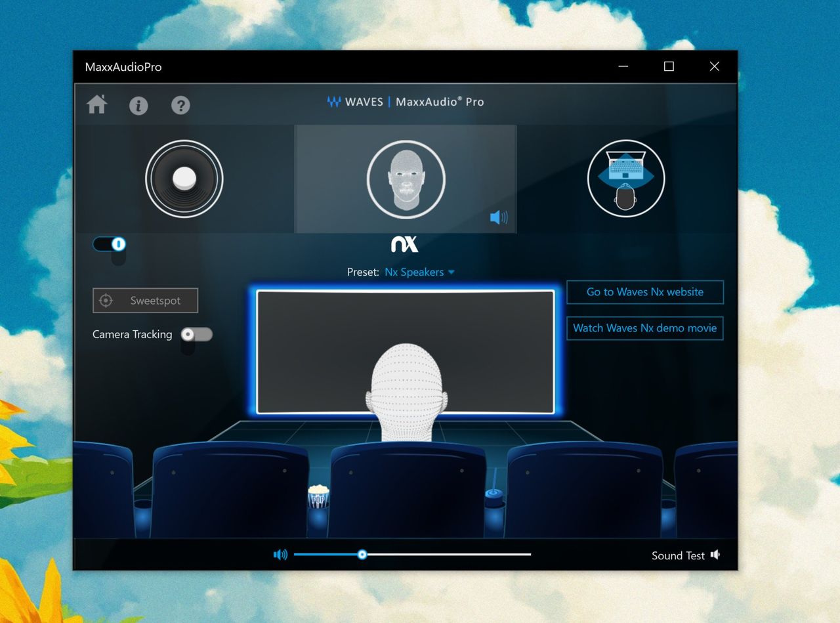This screenshot has height=623, width=840.
Task: Click Watch Waves Nx demo movie
Action: point(645,328)
